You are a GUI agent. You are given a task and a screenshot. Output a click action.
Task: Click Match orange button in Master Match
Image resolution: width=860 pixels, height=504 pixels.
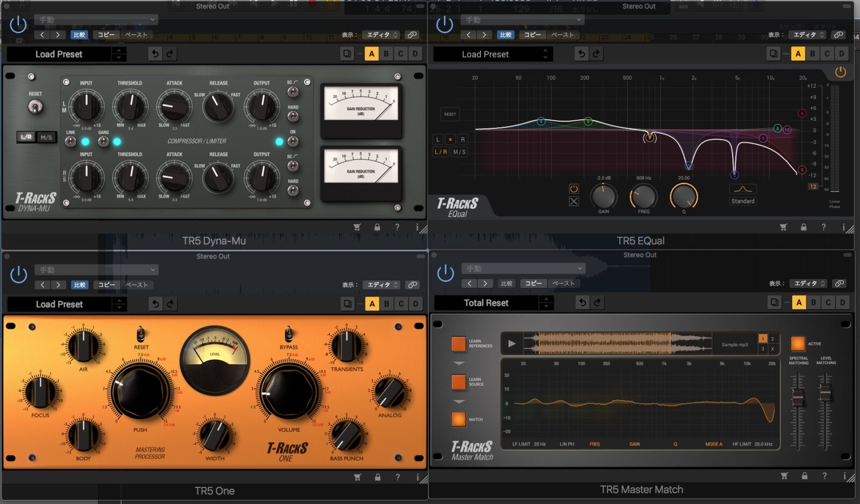point(458,419)
